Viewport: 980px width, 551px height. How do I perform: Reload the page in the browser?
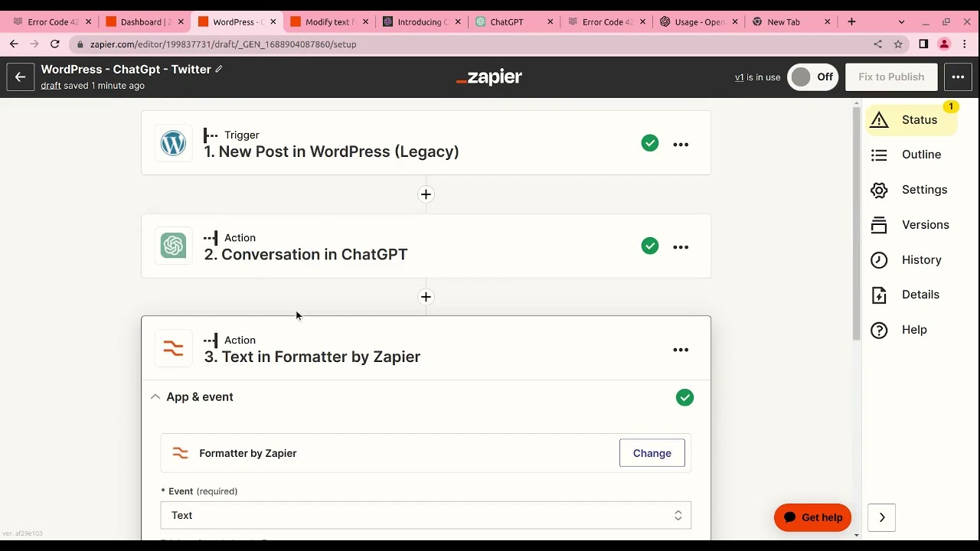[55, 44]
